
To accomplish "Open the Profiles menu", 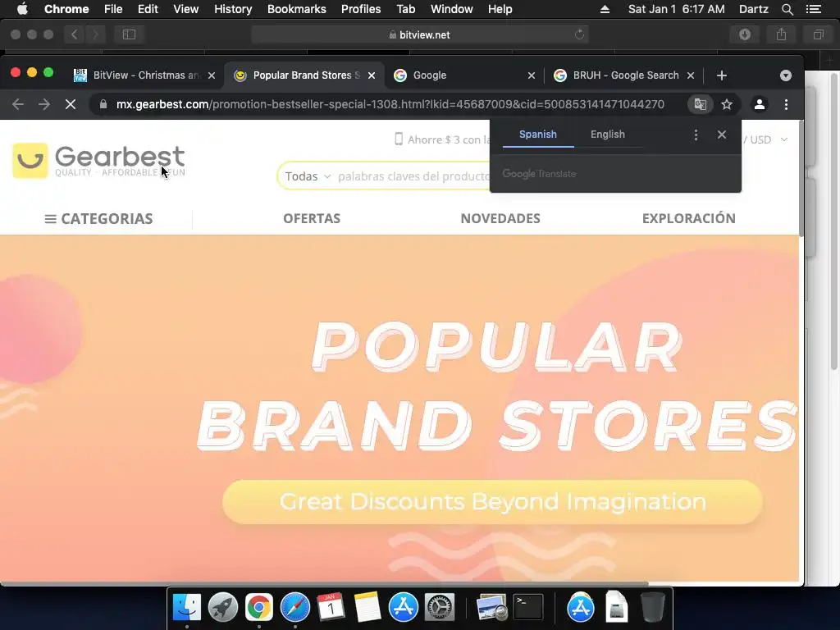I will (x=361, y=9).
